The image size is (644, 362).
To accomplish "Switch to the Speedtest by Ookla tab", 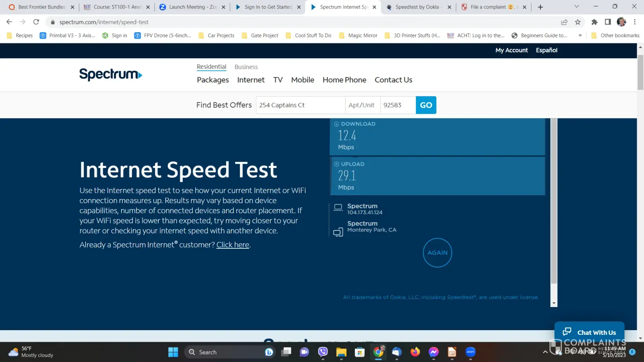I will [417, 7].
